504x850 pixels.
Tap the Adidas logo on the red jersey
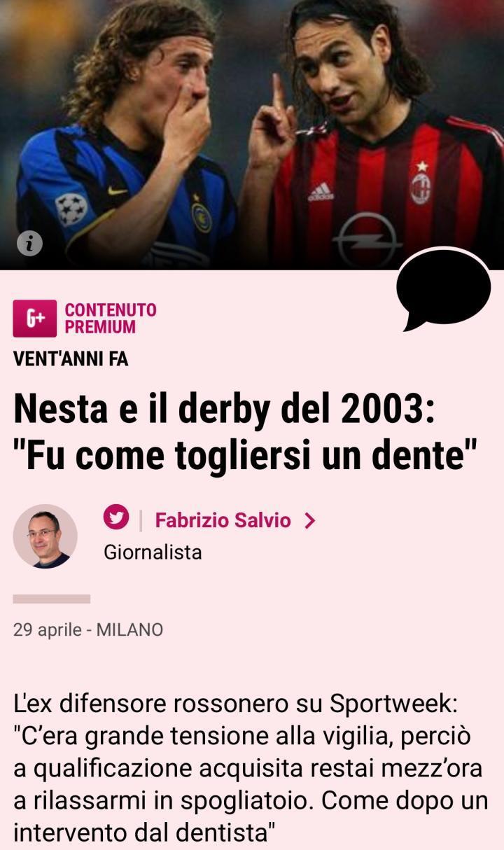[321, 192]
